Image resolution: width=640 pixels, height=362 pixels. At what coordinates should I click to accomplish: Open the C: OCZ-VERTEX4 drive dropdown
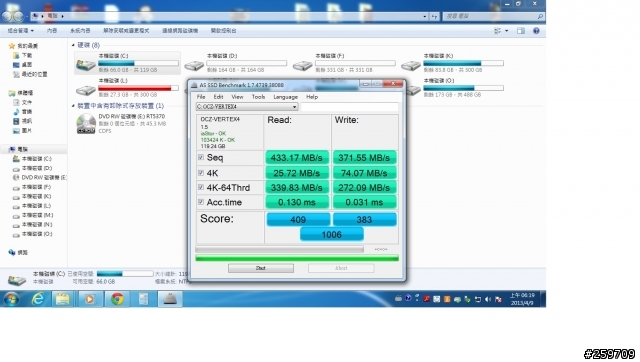click(x=247, y=107)
